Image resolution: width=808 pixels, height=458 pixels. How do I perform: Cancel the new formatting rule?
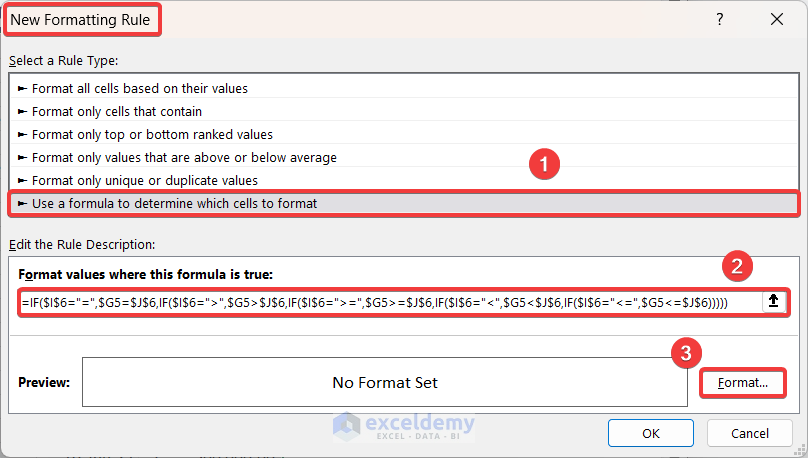click(x=750, y=433)
